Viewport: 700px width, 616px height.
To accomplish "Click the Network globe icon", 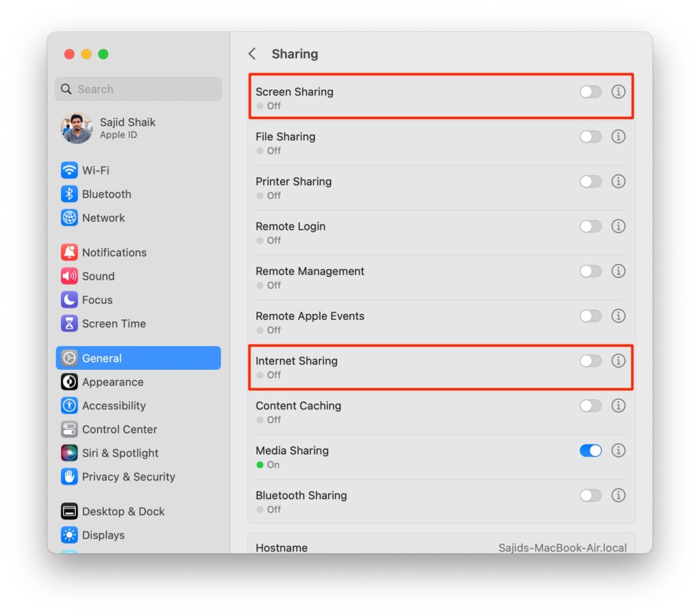I will pos(69,217).
